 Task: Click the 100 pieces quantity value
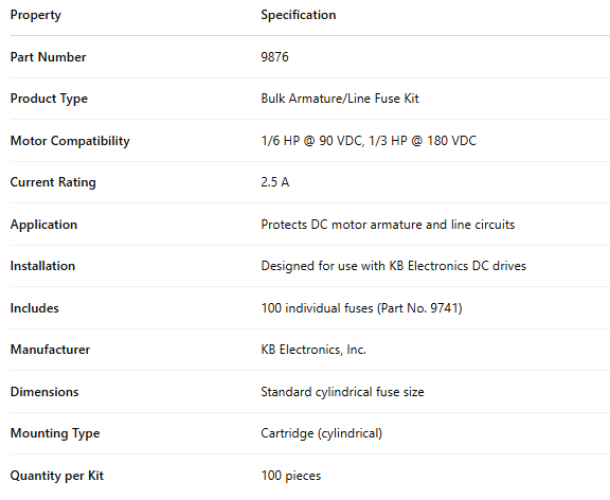(291, 476)
